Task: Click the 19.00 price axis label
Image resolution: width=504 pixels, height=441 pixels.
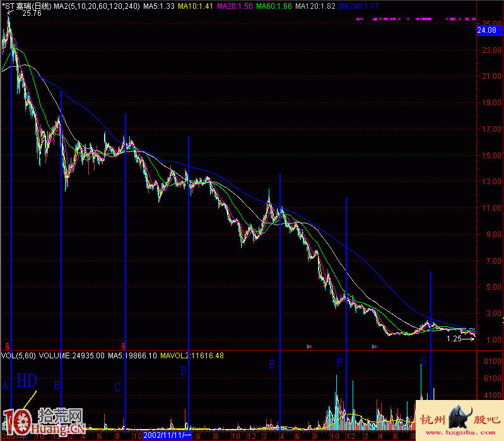Action: (492, 103)
